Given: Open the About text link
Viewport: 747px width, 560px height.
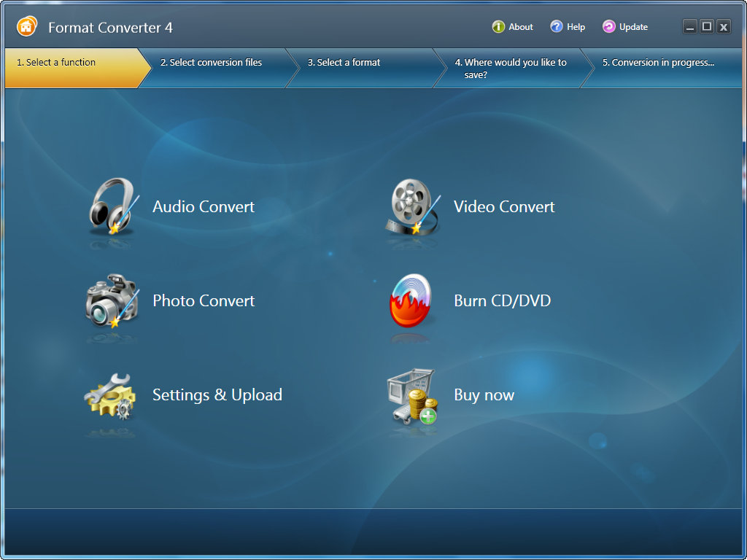Looking at the screenshot, I should coord(521,27).
